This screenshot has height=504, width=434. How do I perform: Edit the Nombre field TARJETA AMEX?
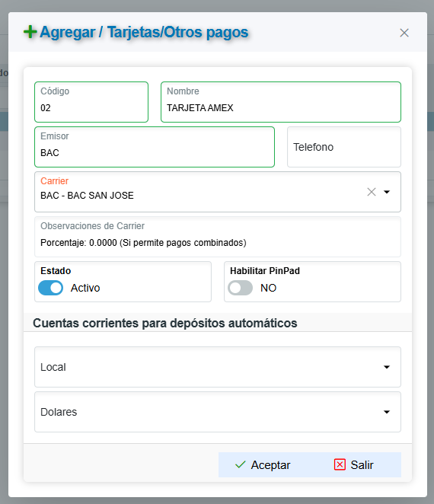click(x=281, y=102)
